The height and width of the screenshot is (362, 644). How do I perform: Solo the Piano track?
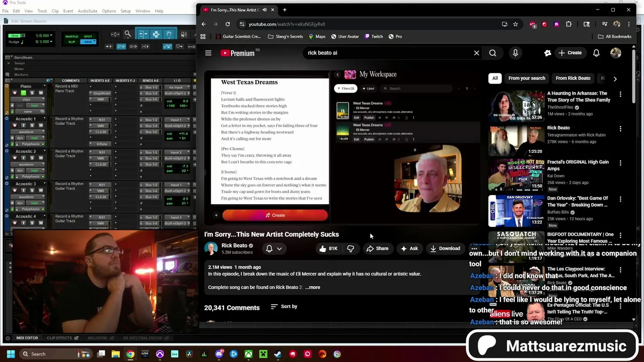pyautogui.click(x=32, y=93)
